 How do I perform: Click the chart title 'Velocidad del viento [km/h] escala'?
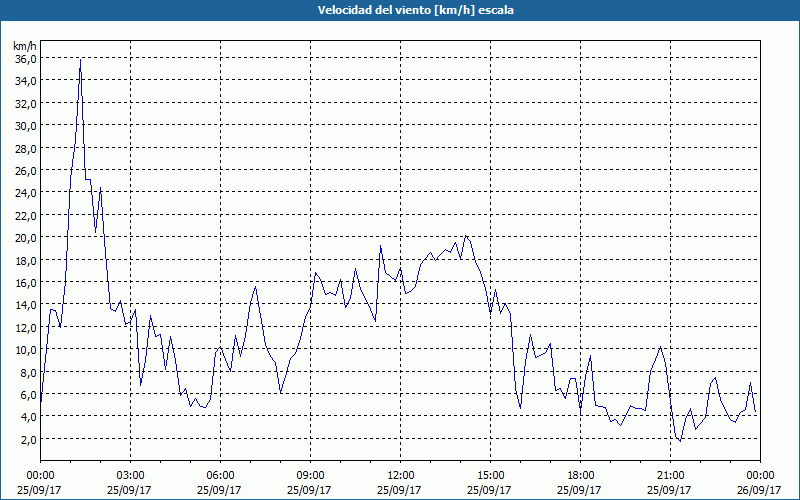(415, 10)
